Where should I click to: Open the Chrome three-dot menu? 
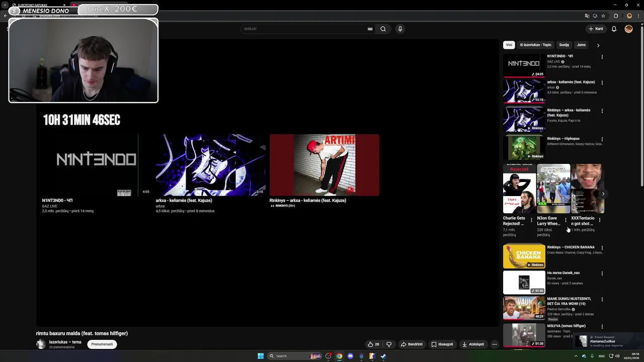(637, 16)
